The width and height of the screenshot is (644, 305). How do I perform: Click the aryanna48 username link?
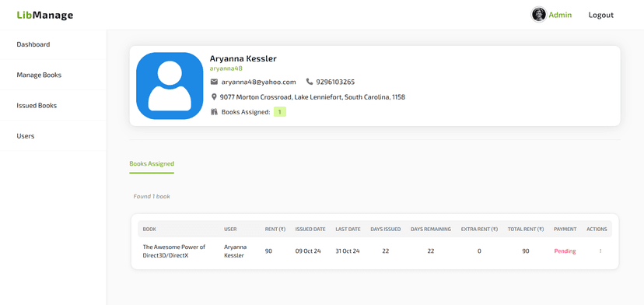pyautogui.click(x=226, y=68)
